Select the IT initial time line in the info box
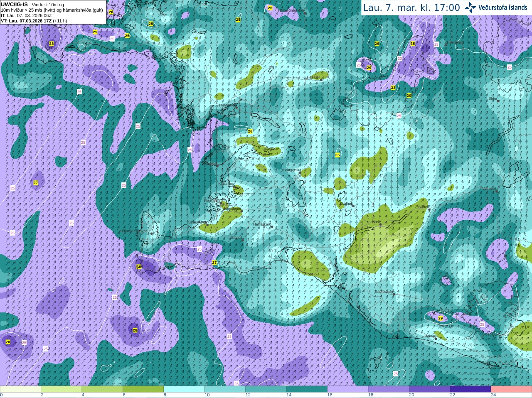 pyautogui.click(x=26, y=15)
